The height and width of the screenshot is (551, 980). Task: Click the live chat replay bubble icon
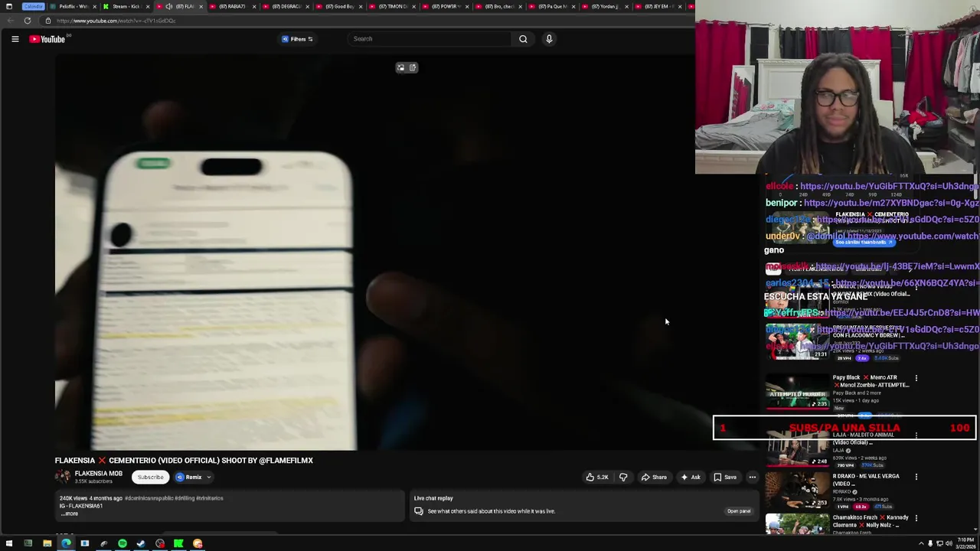click(x=419, y=511)
